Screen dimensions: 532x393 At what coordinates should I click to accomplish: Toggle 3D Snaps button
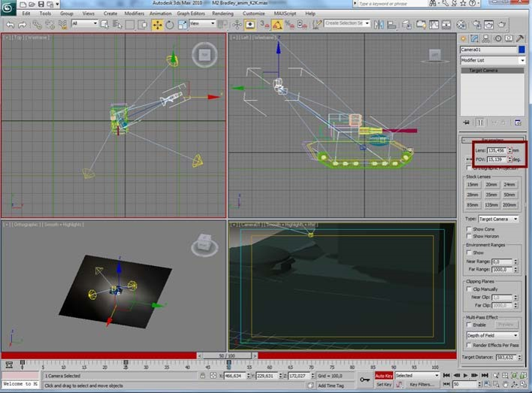264,25
